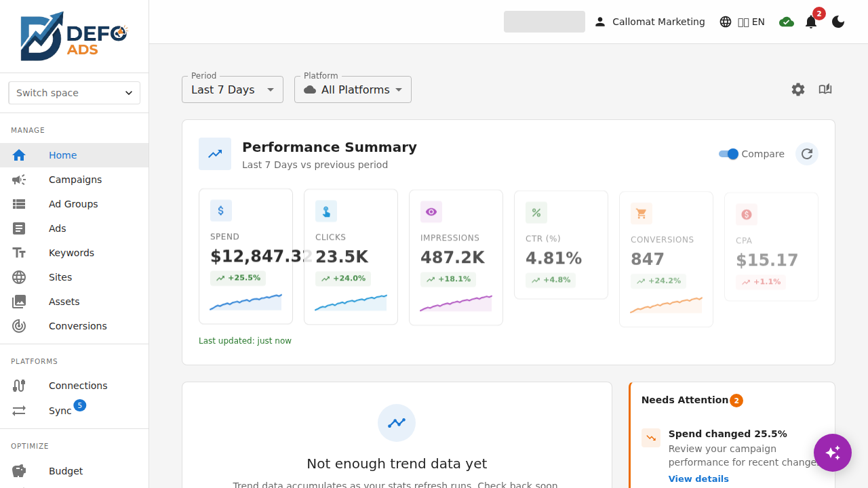Click the Sync arrows icon

click(19, 411)
